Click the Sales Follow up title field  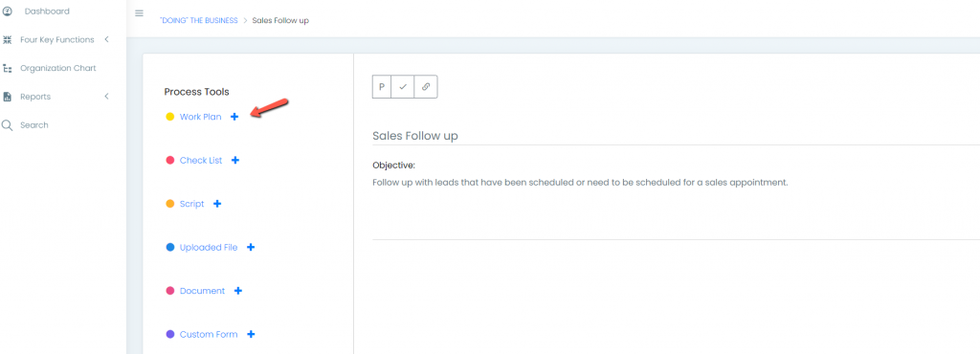677,136
